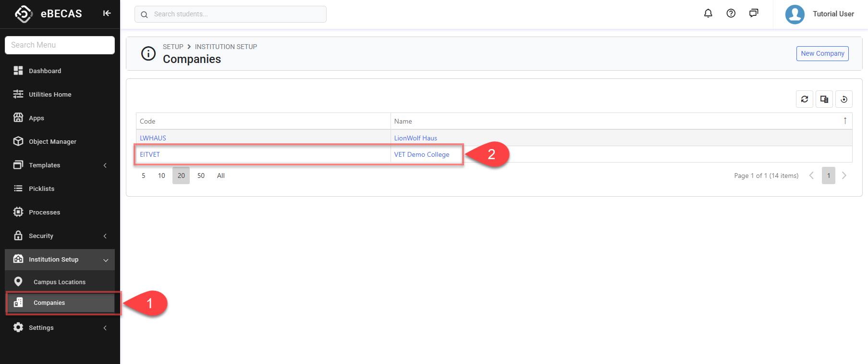Click the page info circle icon
Screen dimensions: 868x364
coord(148,53)
